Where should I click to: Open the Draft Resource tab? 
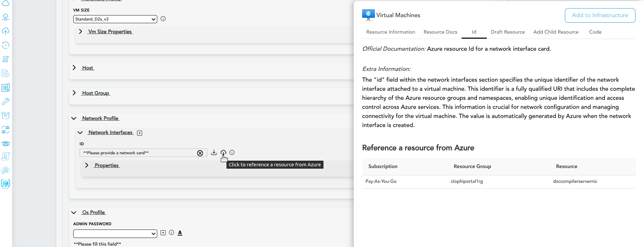[508, 32]
